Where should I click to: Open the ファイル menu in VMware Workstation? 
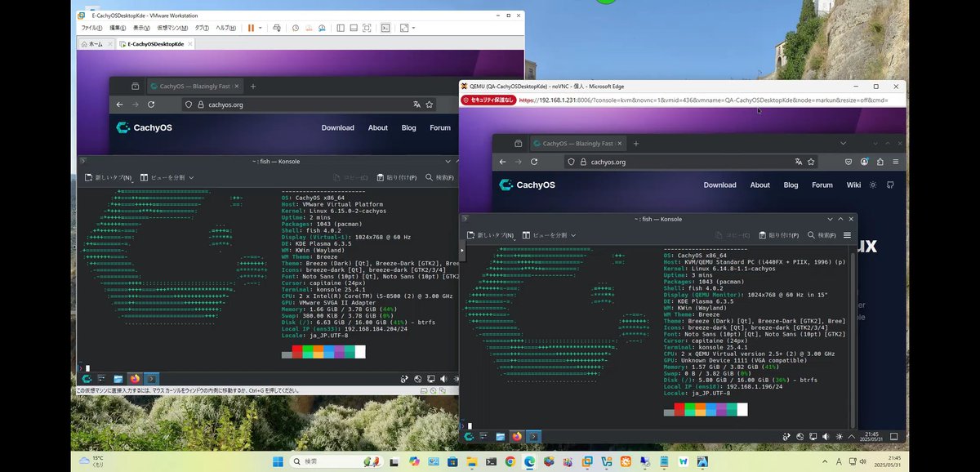coord(91,28)
